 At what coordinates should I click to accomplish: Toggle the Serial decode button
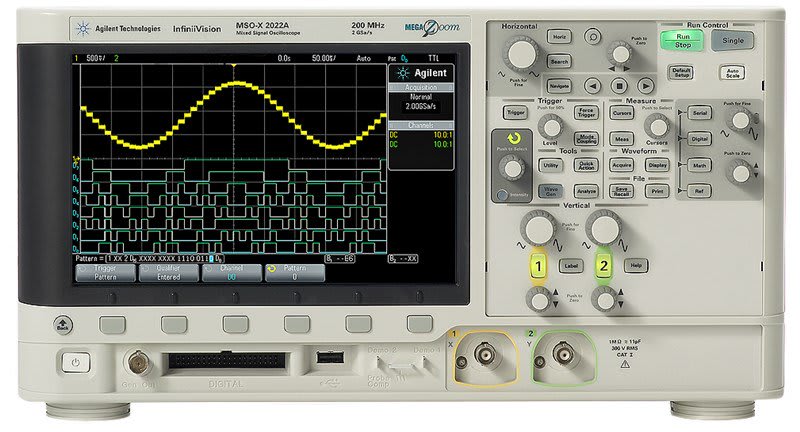tap(699, 113)
